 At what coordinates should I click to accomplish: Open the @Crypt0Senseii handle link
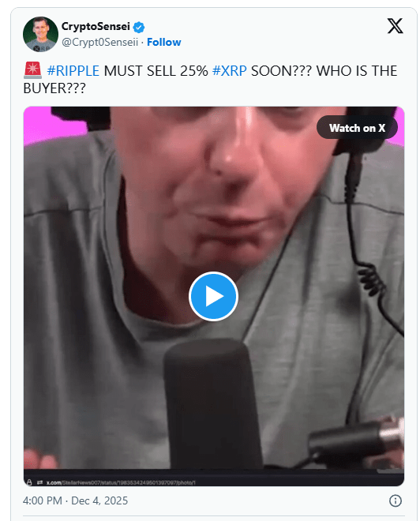pyautogui.click(x=100, y=42)
